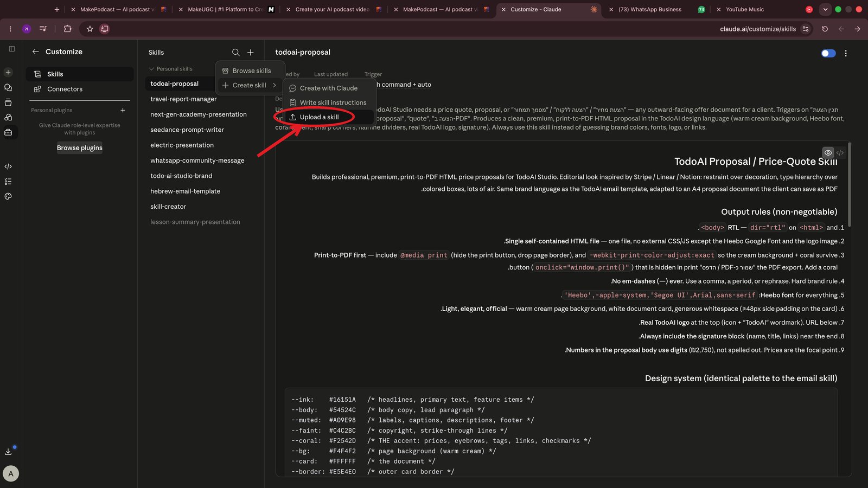The width and height of the screenshot is (868, 488).
Task: Click the screen cast icon in address bar
Action: coord(105,29)
